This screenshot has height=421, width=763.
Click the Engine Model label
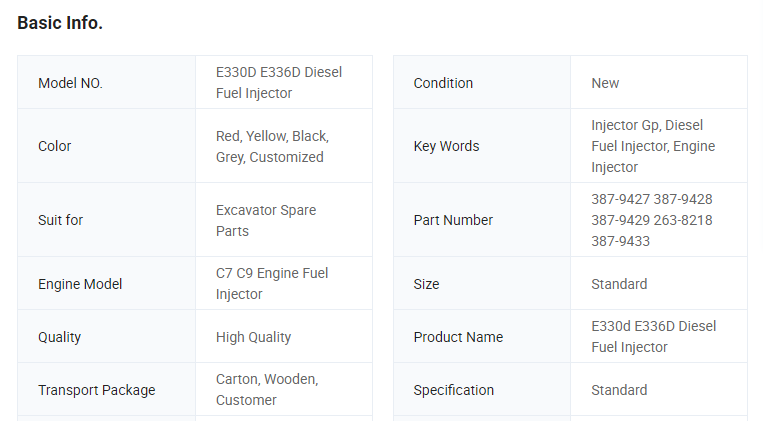(80, 284)
